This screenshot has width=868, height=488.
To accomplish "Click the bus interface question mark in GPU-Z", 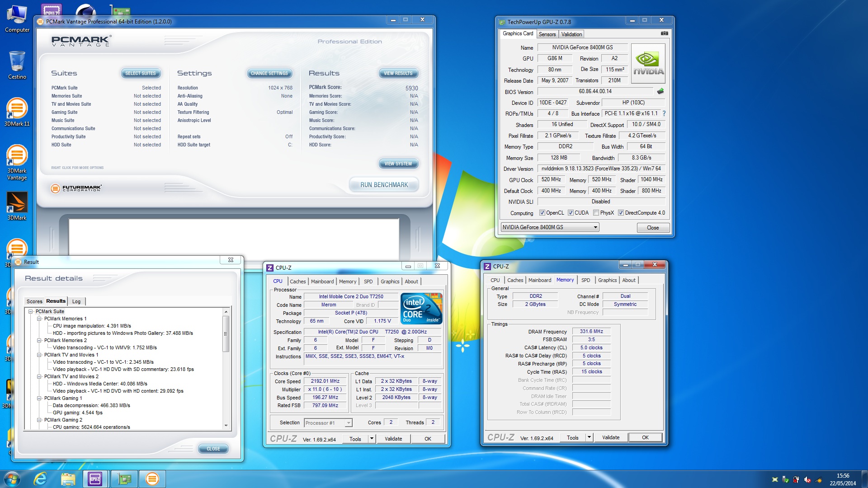I will coord(664,113).
